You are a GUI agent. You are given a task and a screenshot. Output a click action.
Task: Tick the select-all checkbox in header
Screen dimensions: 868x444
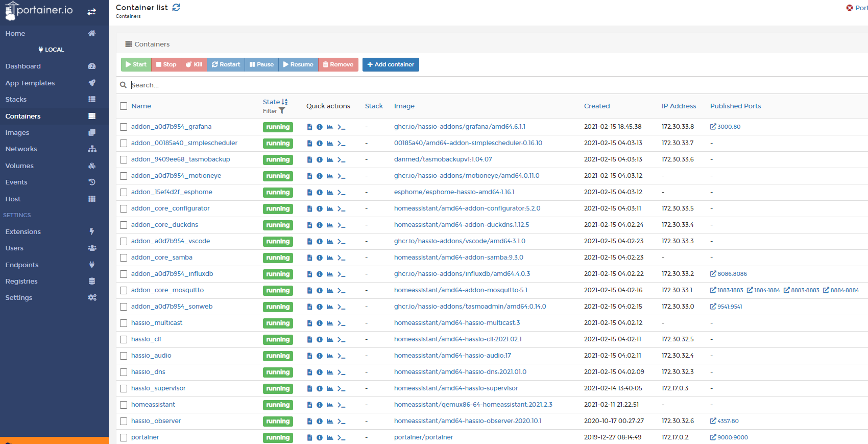(124, 106)
